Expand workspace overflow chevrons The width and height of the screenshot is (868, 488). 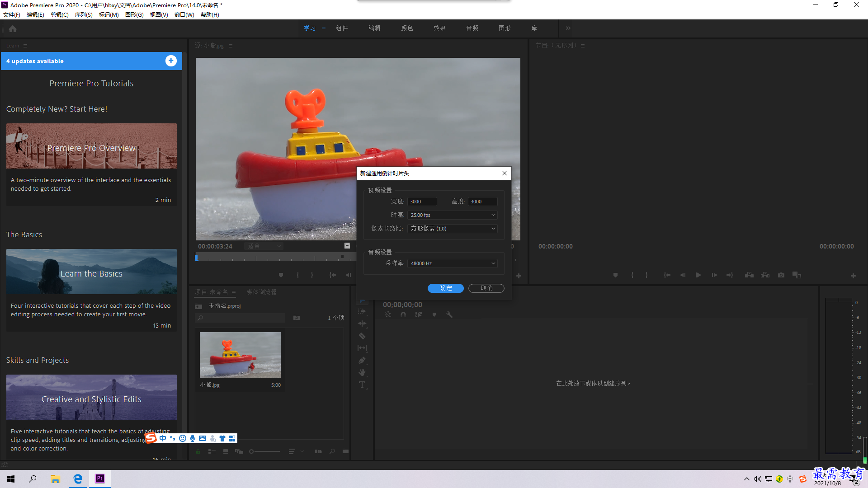568,28
